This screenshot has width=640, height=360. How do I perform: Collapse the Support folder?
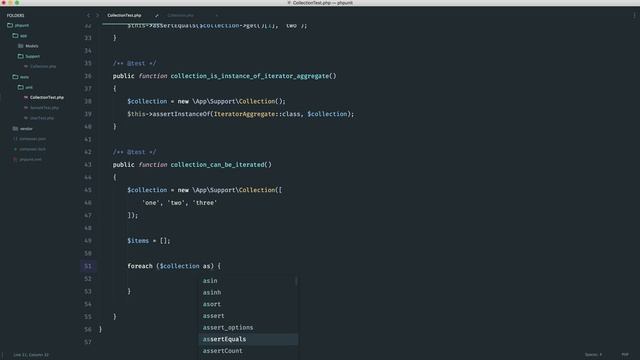[32, 56]
